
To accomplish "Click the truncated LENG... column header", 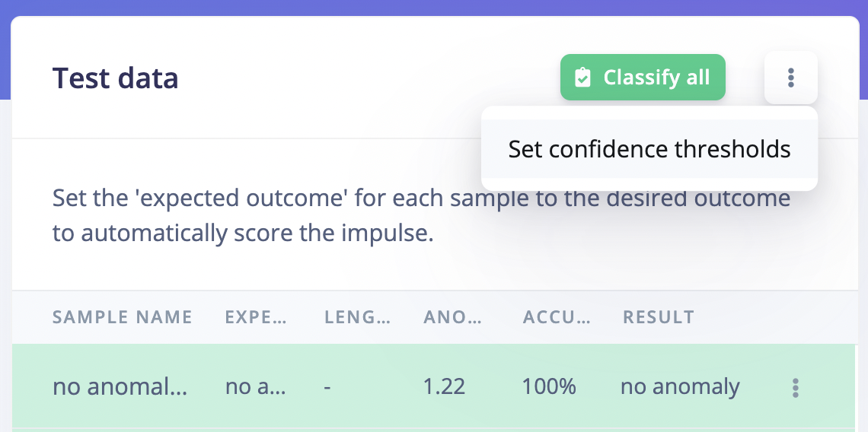I will pos(357,317).
